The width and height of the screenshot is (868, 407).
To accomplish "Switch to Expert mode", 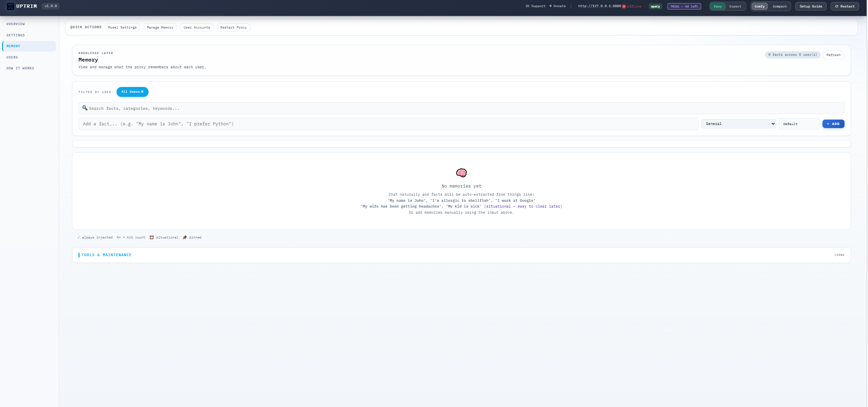I will click(x=735, y=6).
